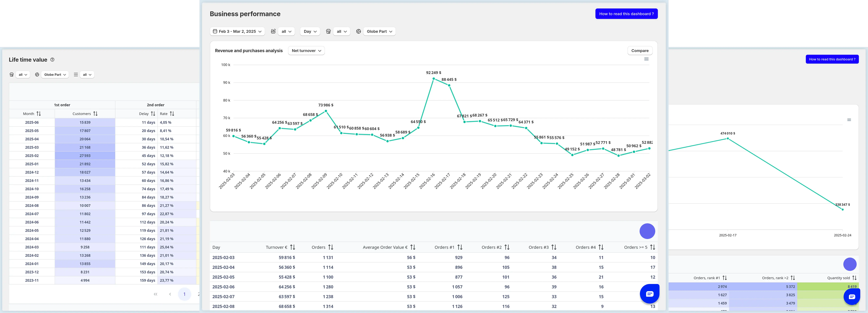This screenshot has width=868, height=313.
Task: Sort by Orders #1 column
Action: click(x=460, y=247)
